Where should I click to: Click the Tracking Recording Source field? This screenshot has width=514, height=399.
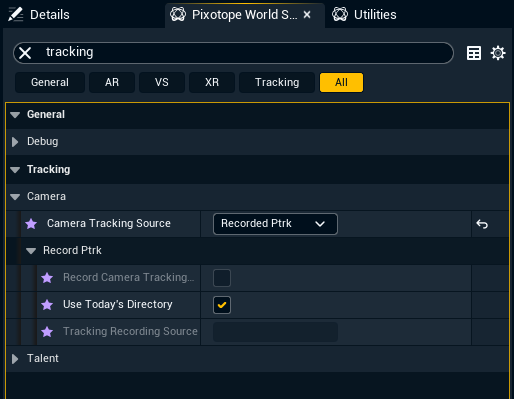275,332
